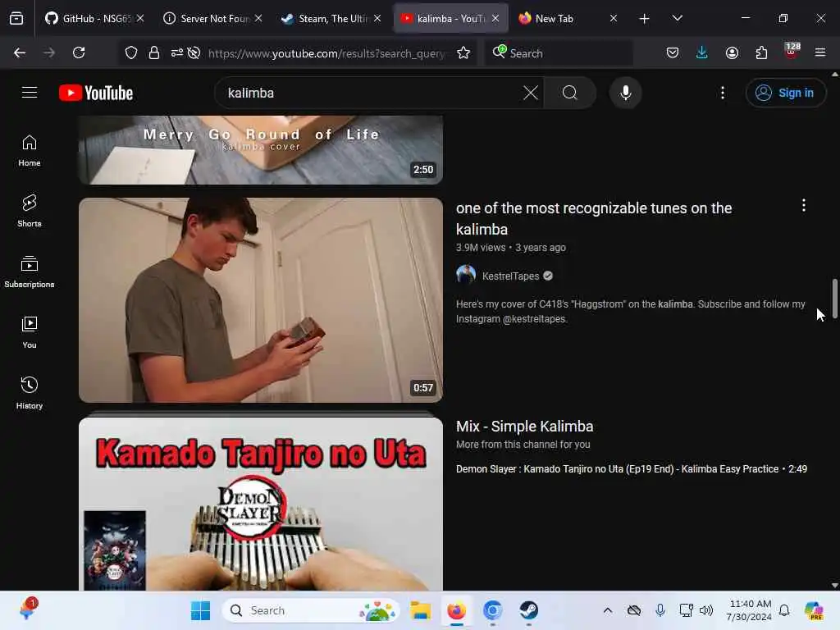
Task: Open YouTube settings three-dot menu
Action: (723, 93)
